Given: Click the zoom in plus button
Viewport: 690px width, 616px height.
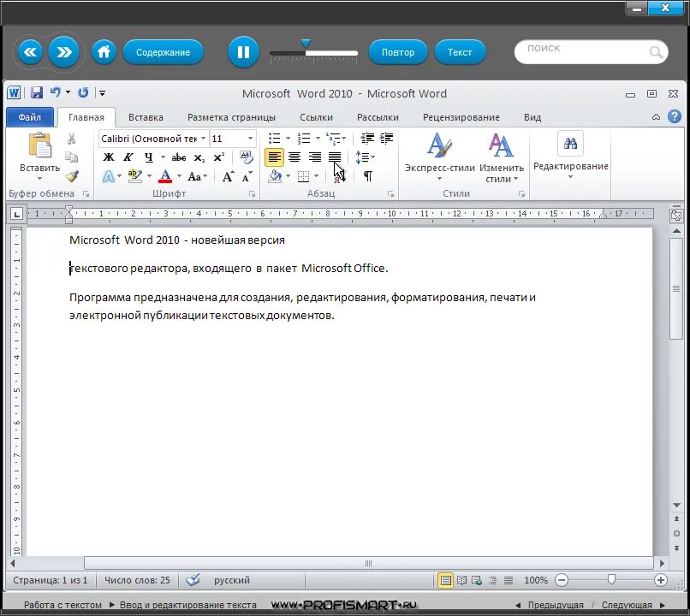Looking at the screenshot, I should point(660,580).
